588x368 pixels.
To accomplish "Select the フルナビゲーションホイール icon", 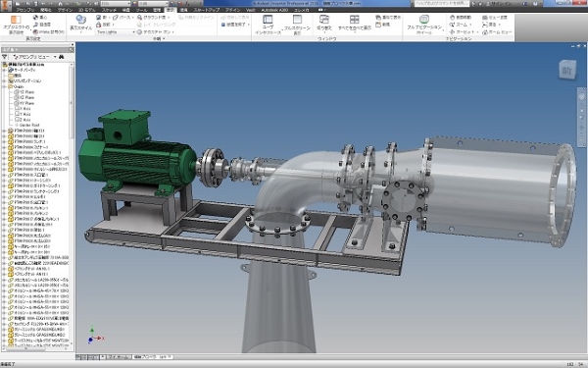I will click(x=424, y=25).
